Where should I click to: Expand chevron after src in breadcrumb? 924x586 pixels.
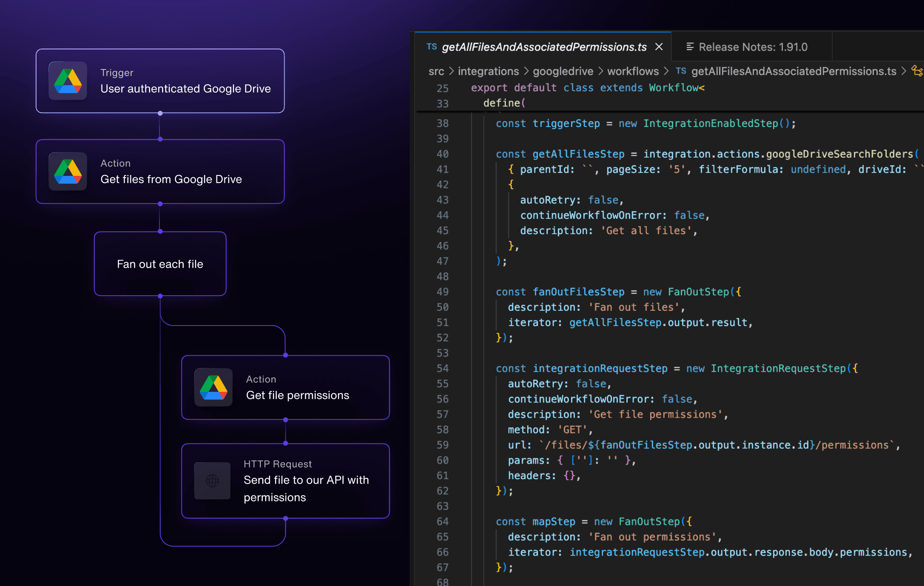coord(451,71)
